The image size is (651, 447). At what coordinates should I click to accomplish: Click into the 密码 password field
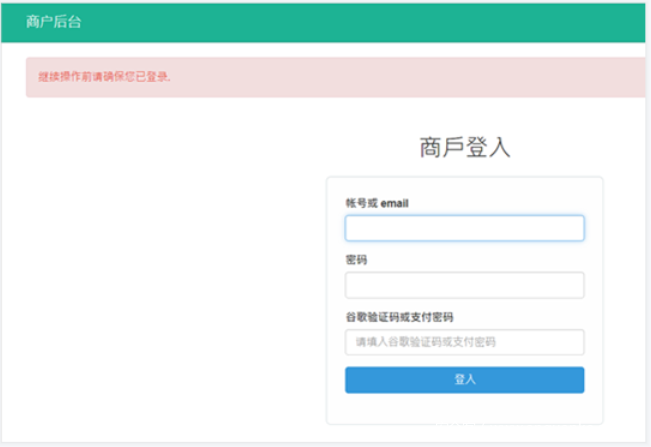464,285
